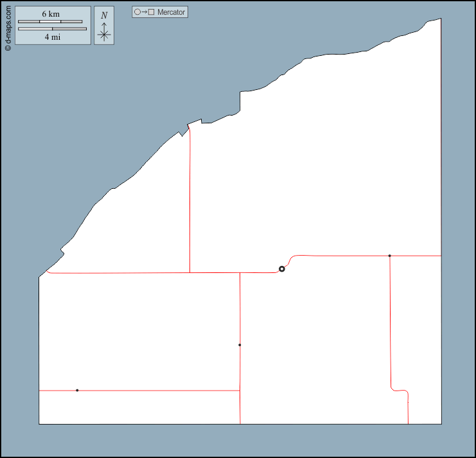
Task: Click the letter N above the compass
Action: [x=104, y=15]
